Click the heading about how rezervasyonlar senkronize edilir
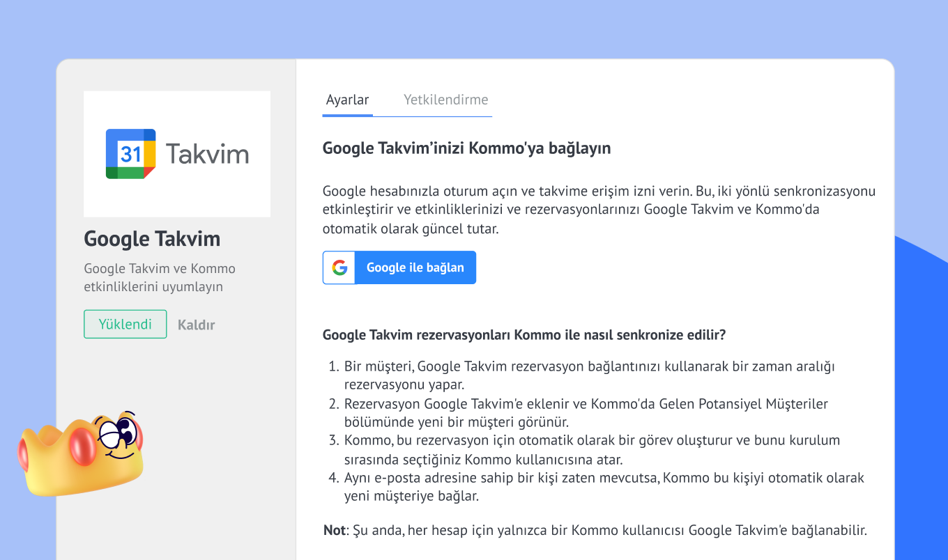Viewport: 948px width, 560px height. tap(524, 335)
